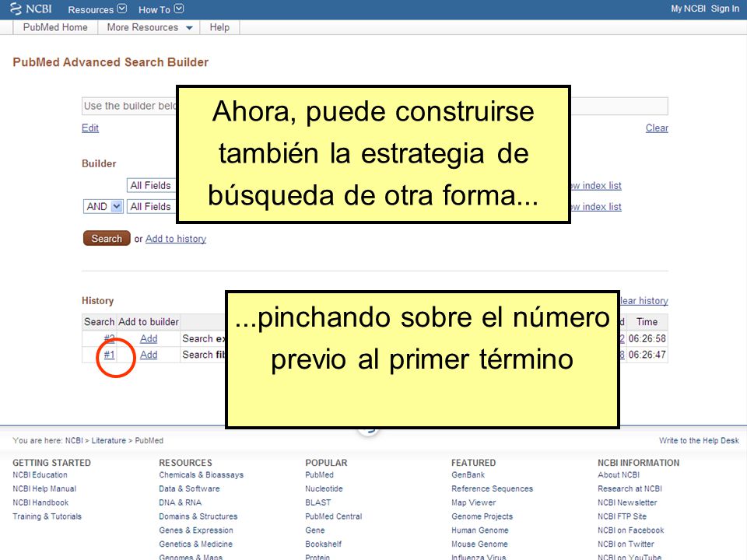Open NCBI on Twitter link
Viewport: 747px width, 560px height.
tap(626, 544)
